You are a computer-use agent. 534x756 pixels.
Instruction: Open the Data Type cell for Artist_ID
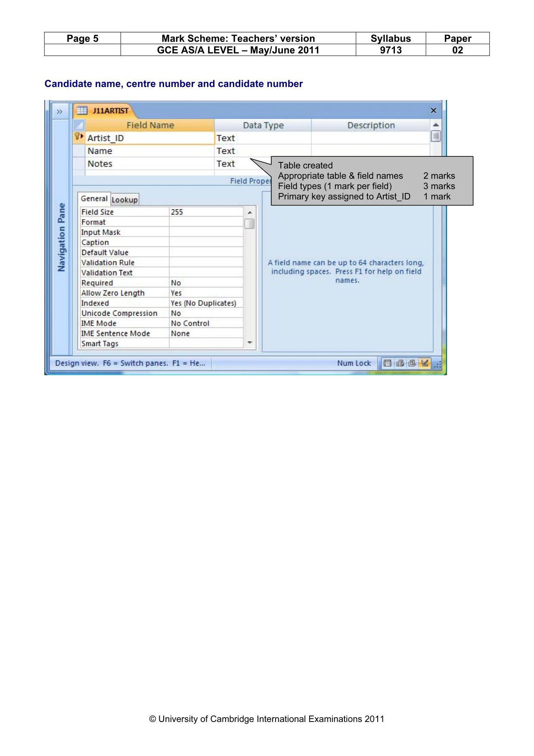263,138
